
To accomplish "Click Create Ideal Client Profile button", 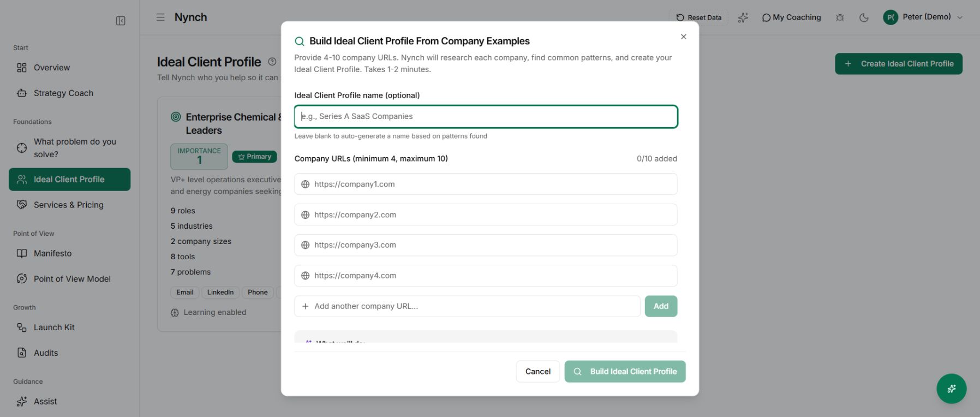I will click(898, 64).
